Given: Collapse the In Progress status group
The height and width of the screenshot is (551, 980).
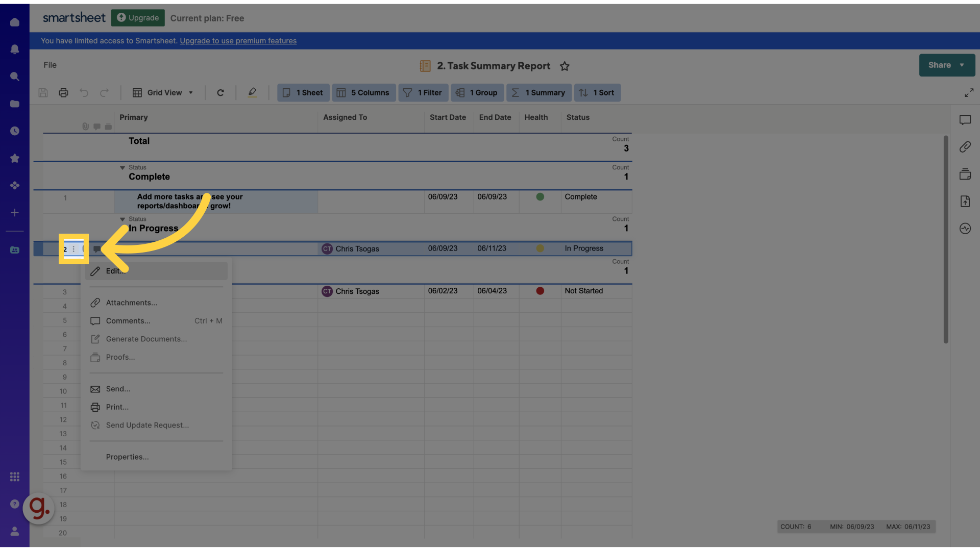Looking at the screenshot, I should (x=122, y=219).
